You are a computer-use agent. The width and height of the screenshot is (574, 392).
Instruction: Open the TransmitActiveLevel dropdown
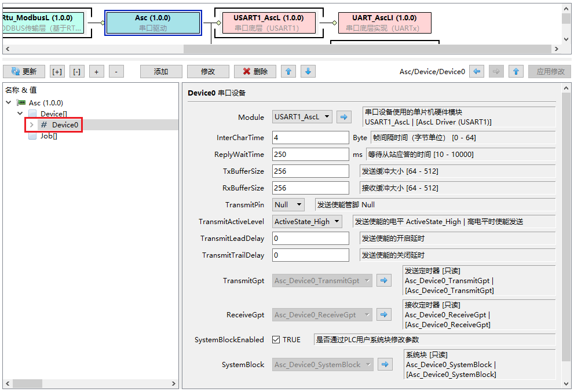point(307,222)
